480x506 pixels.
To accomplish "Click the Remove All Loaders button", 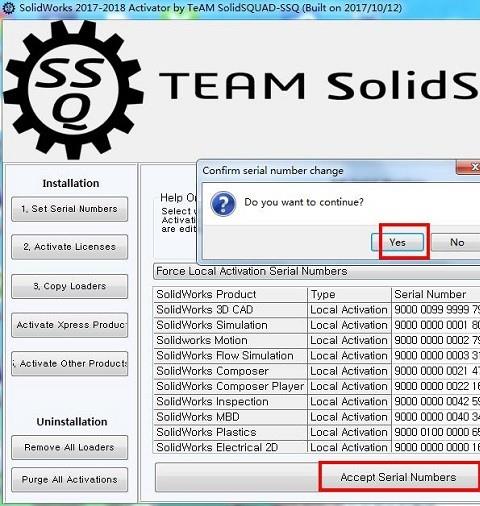I will click(x=69, y=447).
